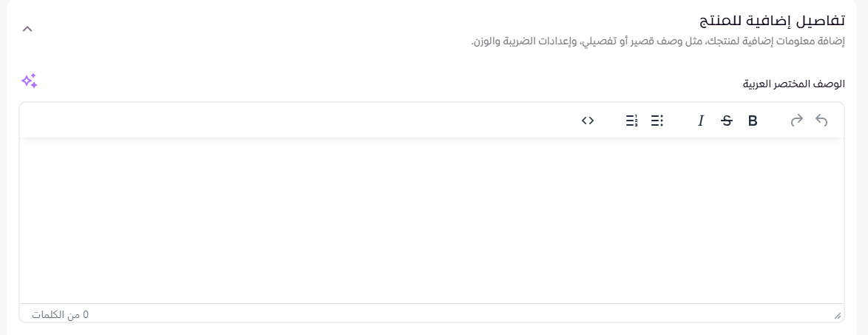Toggle italic formatting (I icon)

(701, 121)
